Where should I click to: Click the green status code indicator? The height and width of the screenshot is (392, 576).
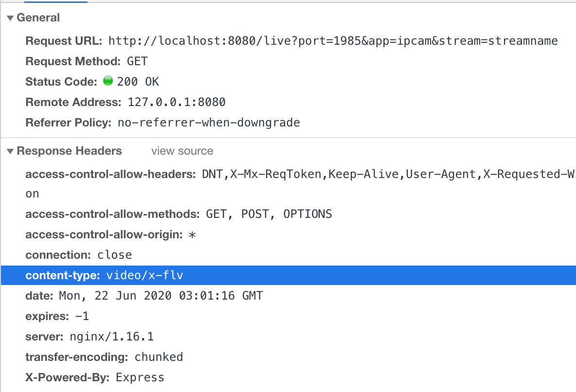108,81
